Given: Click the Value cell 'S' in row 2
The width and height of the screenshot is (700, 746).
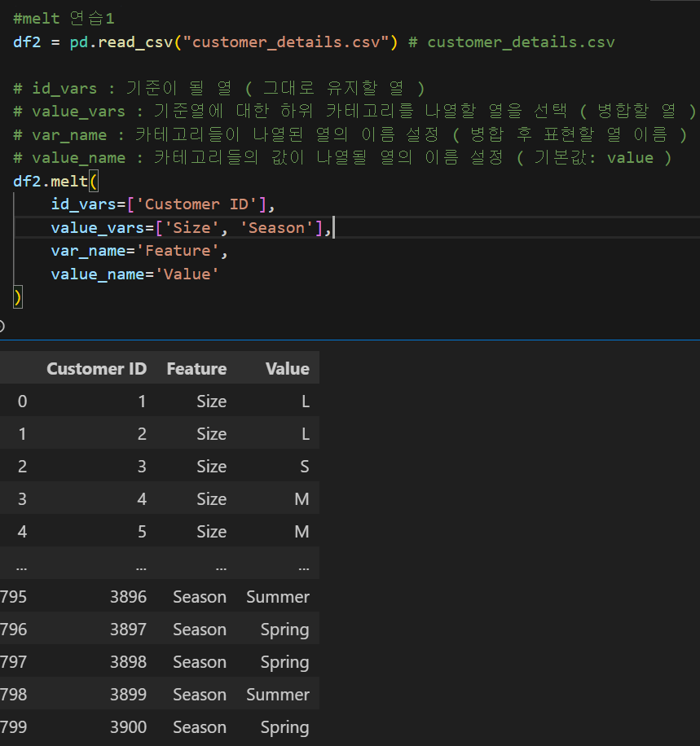Looking at the screenshot, I should 304,466.
